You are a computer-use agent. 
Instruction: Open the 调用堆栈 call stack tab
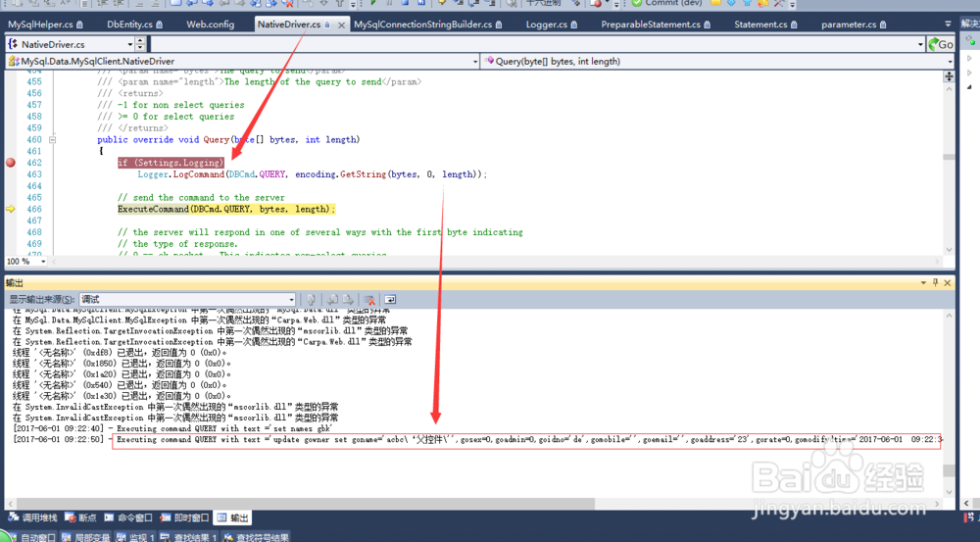33,517
